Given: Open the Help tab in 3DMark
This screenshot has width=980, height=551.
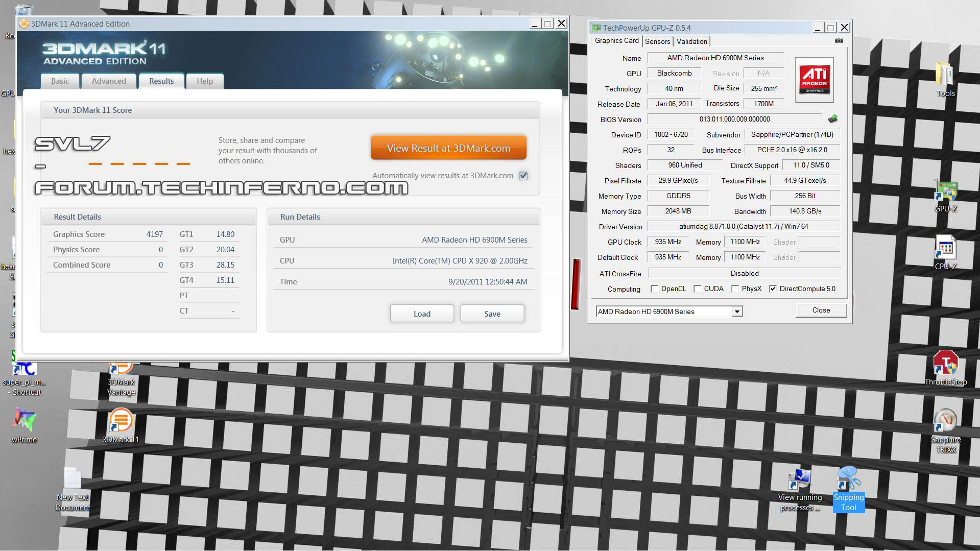Looking at the screenshot, I should 205,81.
